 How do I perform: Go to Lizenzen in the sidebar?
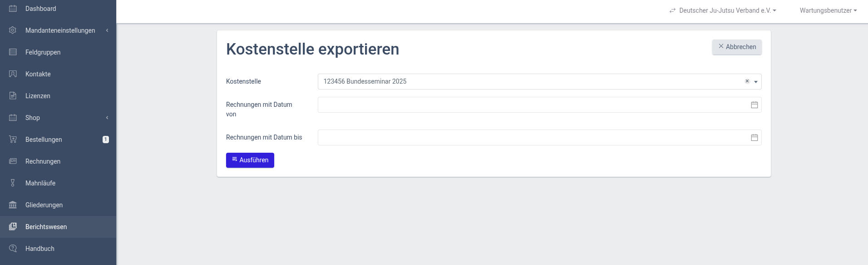(x=38, y=96)
